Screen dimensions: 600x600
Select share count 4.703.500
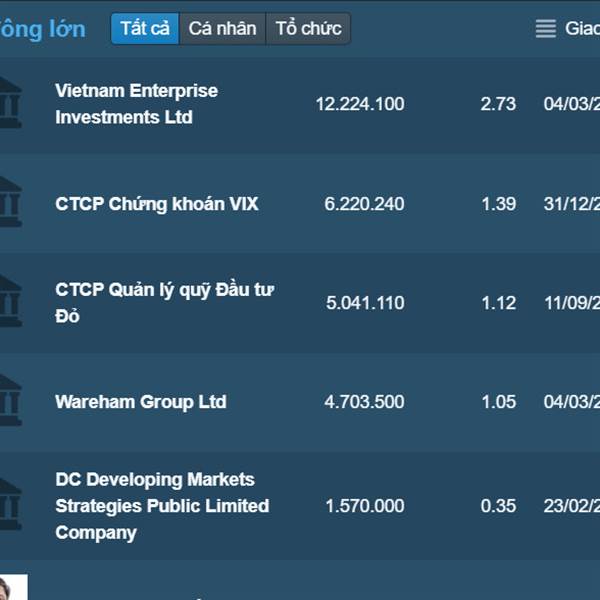click(364, 402)
